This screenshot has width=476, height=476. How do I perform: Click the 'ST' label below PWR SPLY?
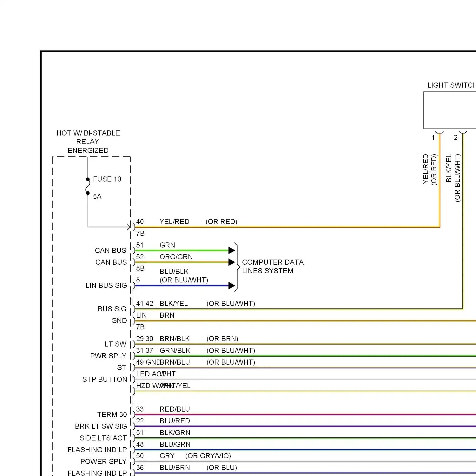[122, 367]
